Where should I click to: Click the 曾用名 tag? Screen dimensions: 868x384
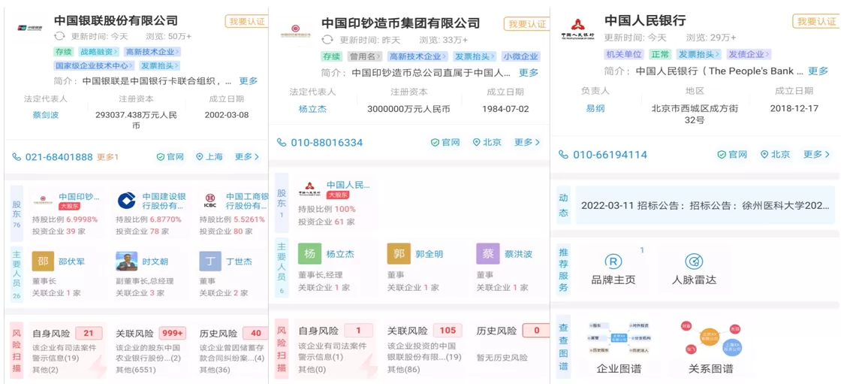(365, 56)
